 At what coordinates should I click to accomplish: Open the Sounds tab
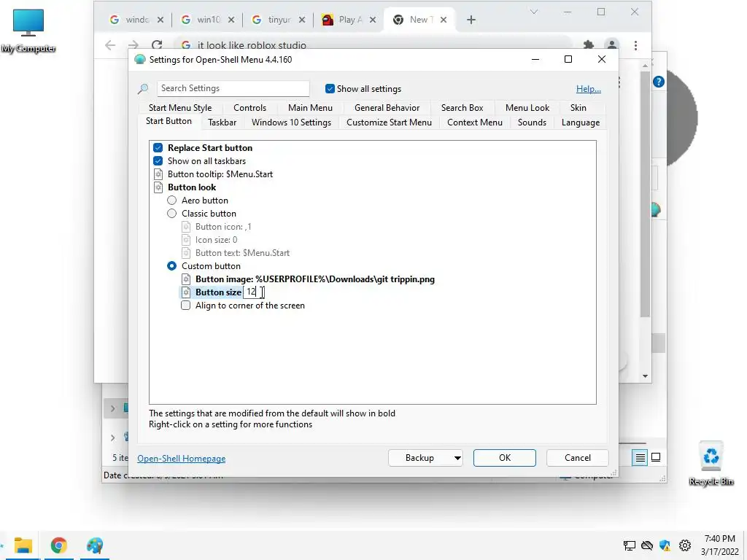click(x=532, y=122)
